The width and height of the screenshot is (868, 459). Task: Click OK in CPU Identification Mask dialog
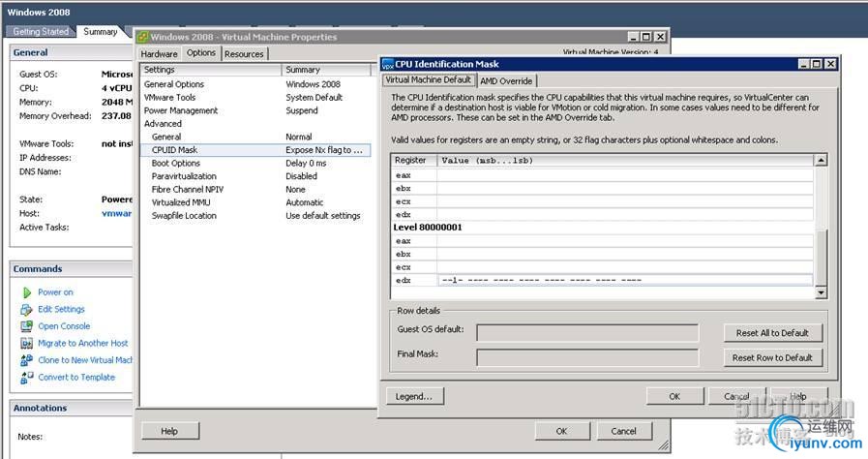674,396
